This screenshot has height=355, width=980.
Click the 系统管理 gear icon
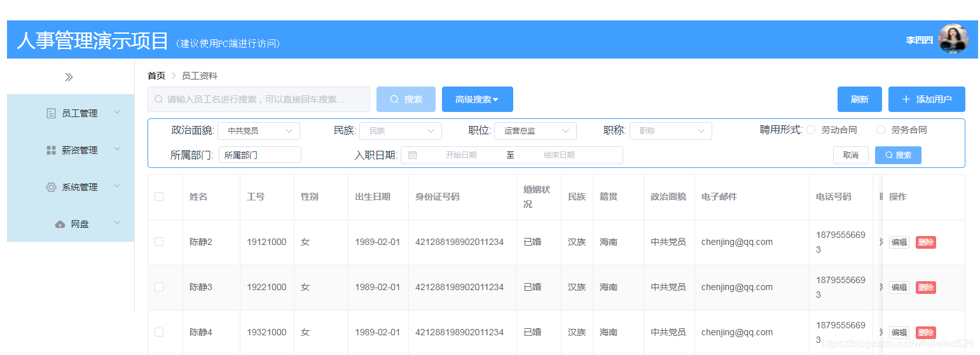(x=51, y=187)
